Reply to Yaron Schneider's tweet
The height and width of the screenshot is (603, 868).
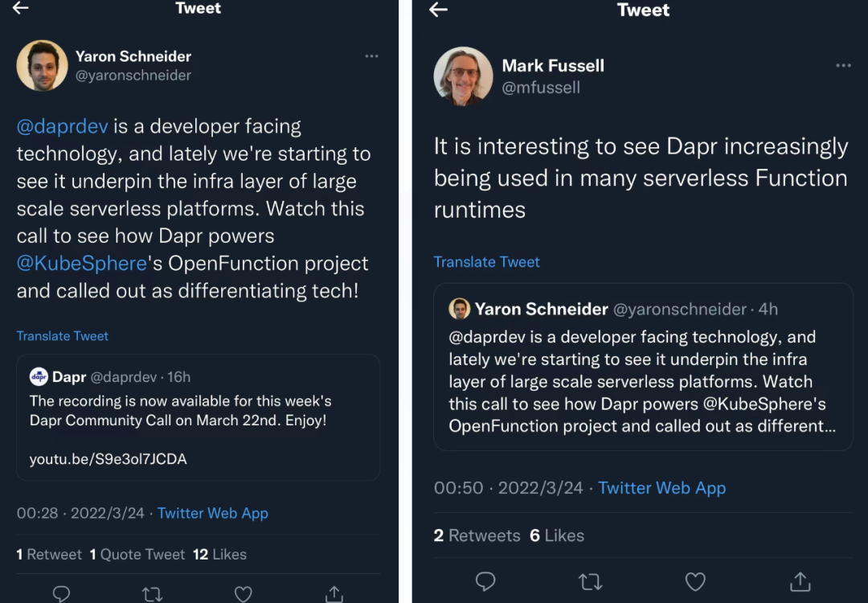pyautogui.click(x=61, y=594)
